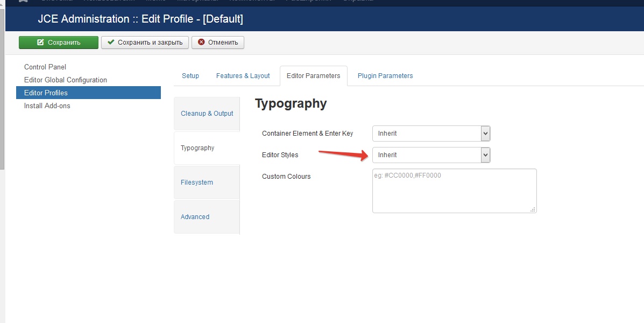Select the Filesystem side tab

(197, 182)
